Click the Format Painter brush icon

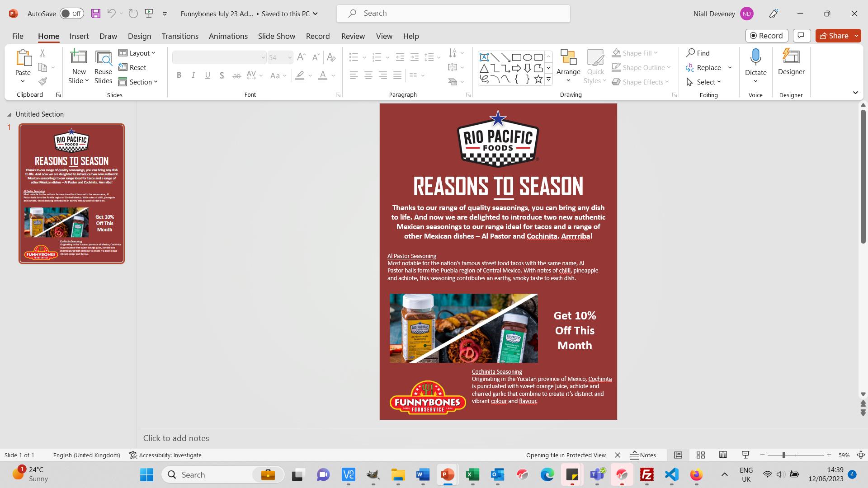(42, 82)
